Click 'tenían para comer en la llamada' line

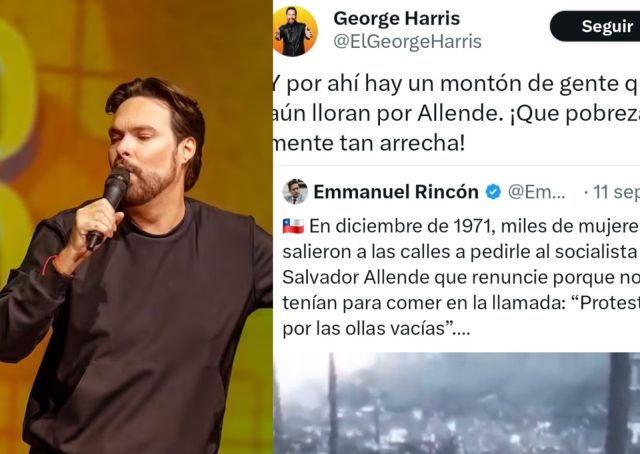(461, 303)
